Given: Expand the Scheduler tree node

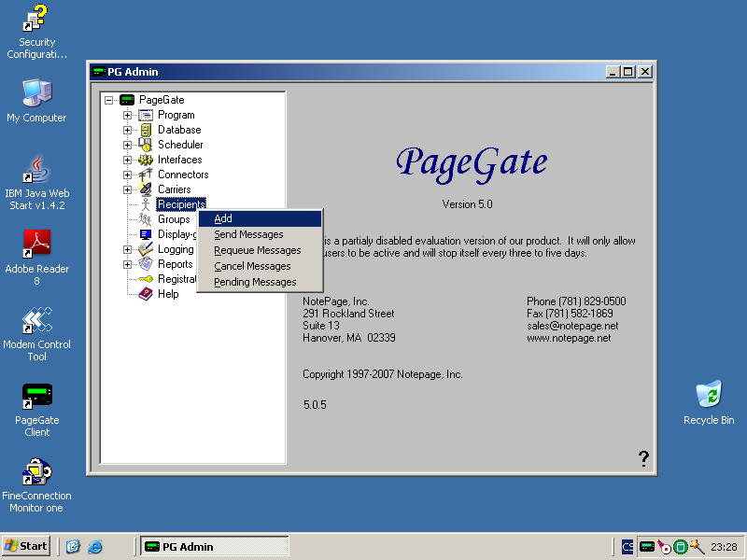Looking at the screenshot, I should pos(127,145).
